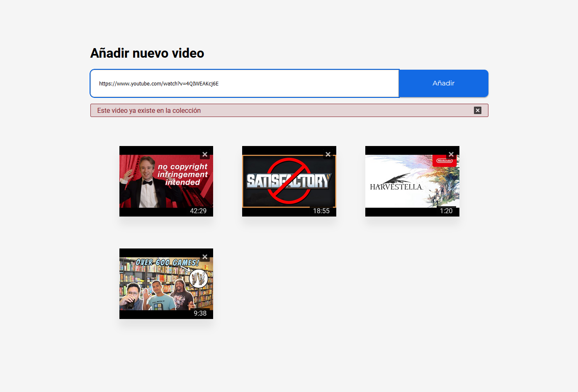578x392 pixels.
Task: Click the 1:20 duration label
Action: click(446, 211)
